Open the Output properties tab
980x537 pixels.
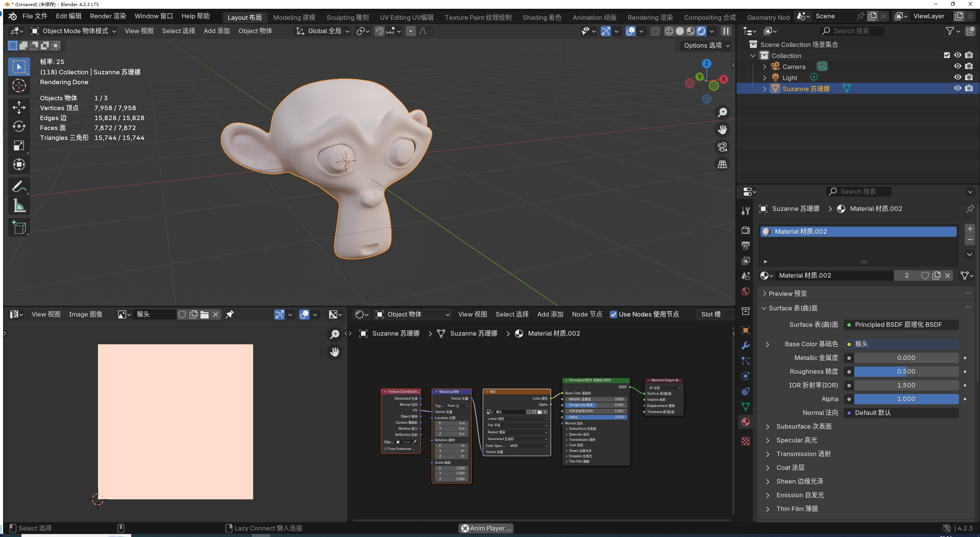[745, 245]
